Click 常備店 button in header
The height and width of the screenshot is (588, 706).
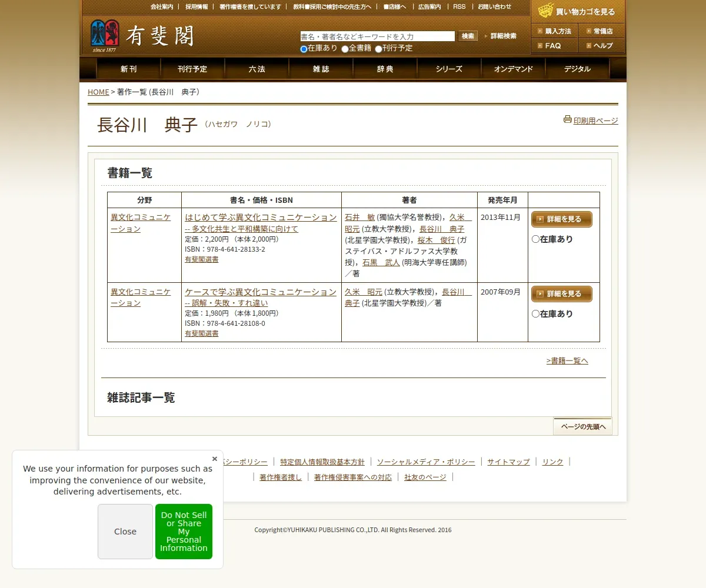click(601, 31)
